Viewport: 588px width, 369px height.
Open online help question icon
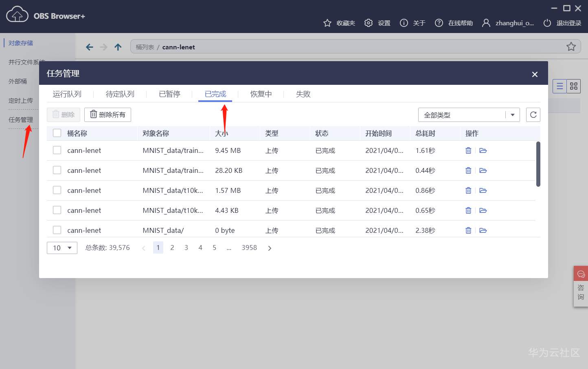[x=439, y=23]
